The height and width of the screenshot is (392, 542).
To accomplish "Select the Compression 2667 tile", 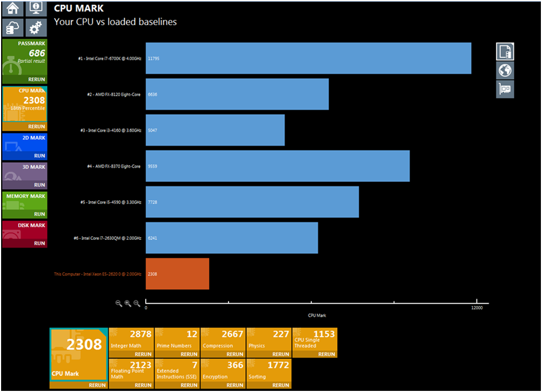I will (x=223, y=339).
